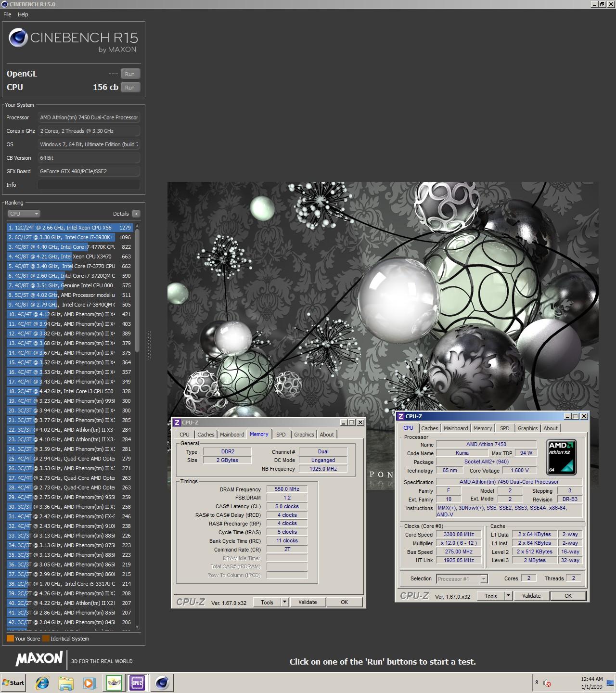Click the ranking list scrollbar thumb
This screenshot has width=616, height=693.
[137, 291]
